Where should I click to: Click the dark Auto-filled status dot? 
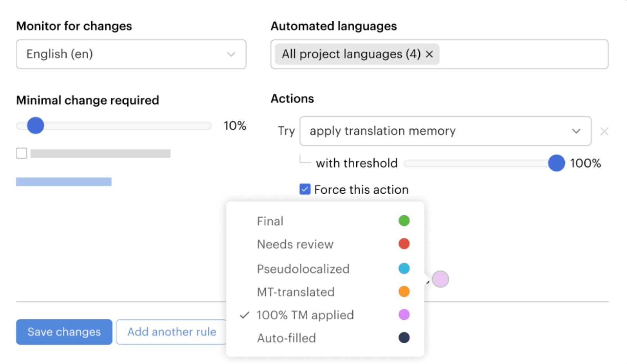pos(404,338)
